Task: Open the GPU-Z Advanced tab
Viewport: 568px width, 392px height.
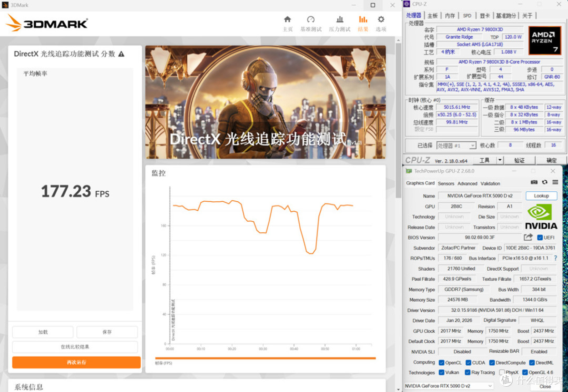Action: pyautogui.click(x=468, y=183)
